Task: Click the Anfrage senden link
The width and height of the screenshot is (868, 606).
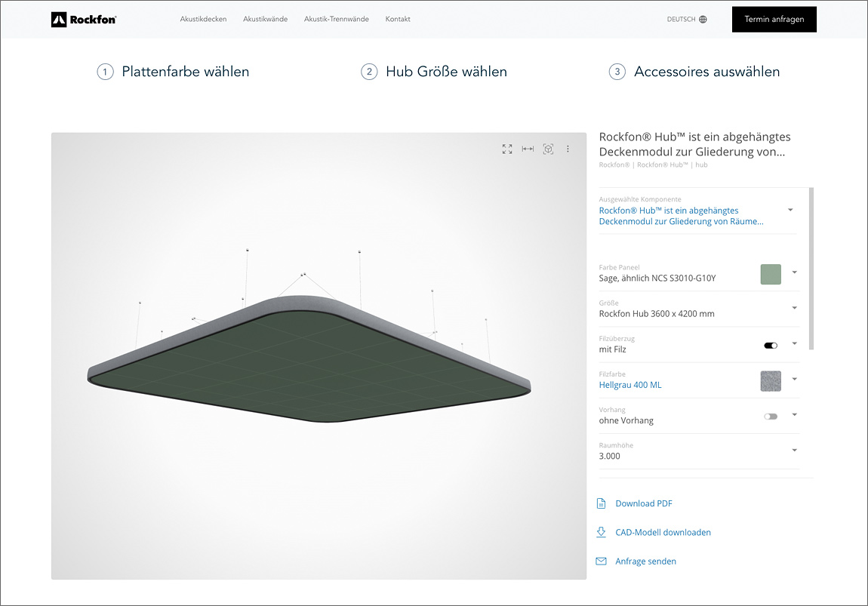Action: (x=645, y=561)
